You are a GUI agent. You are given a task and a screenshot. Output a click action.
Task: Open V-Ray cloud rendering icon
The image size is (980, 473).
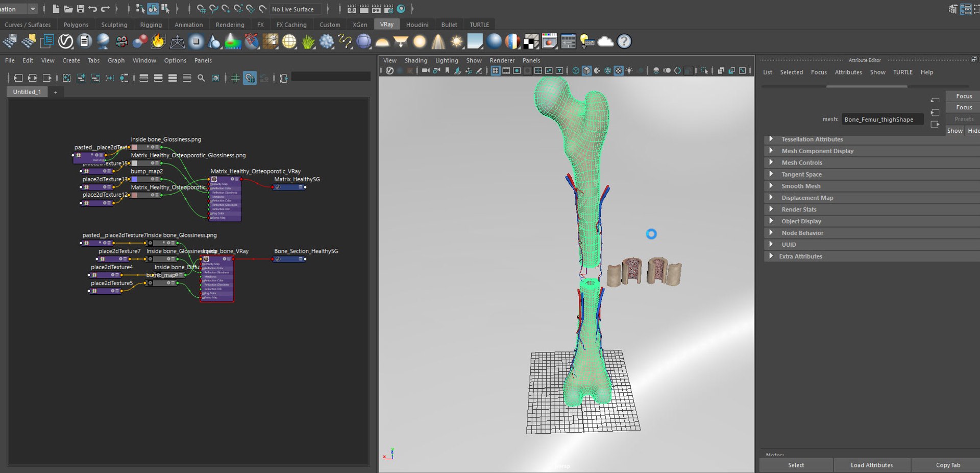[605, 41]
